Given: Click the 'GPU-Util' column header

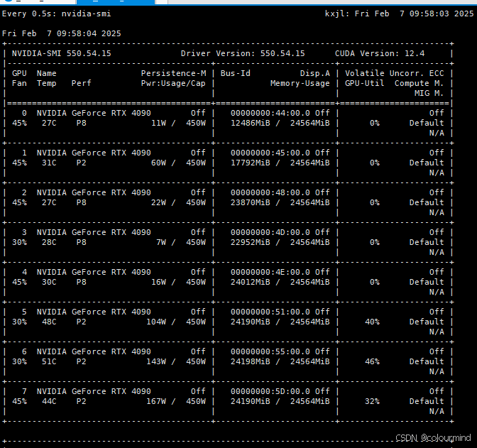Looking at the screenshot, I should tap(364, 83).
